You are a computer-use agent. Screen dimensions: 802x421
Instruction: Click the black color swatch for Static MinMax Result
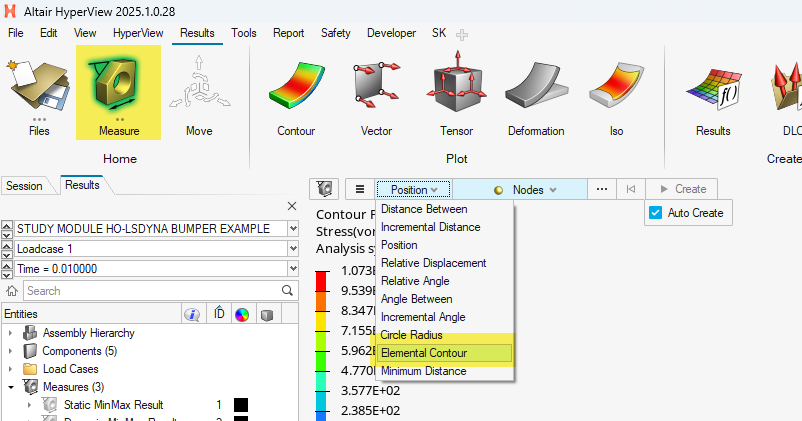241,405
